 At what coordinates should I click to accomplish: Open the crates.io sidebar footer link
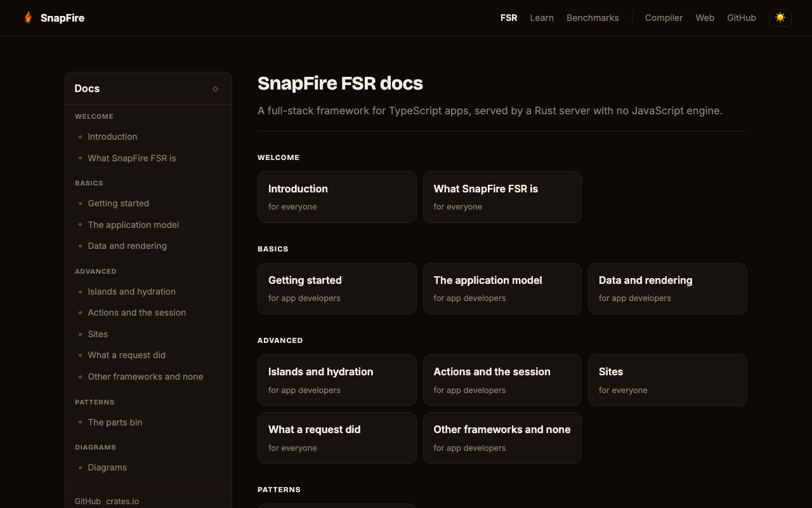122,501
